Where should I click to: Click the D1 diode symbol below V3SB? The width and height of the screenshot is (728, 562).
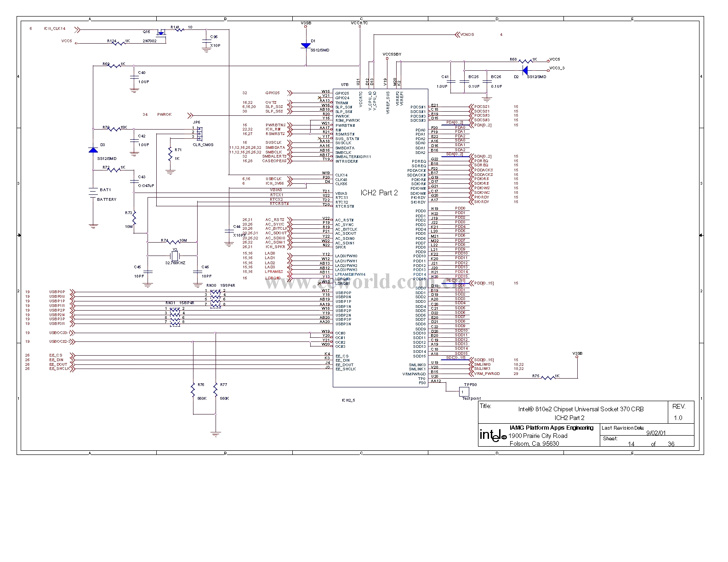click(306, 45)
